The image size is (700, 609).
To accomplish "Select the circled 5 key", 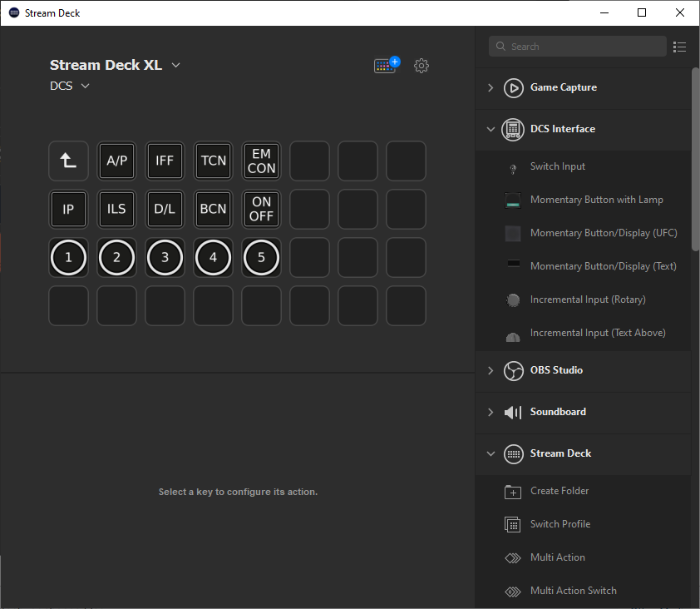I will click(x=261, y=257).
